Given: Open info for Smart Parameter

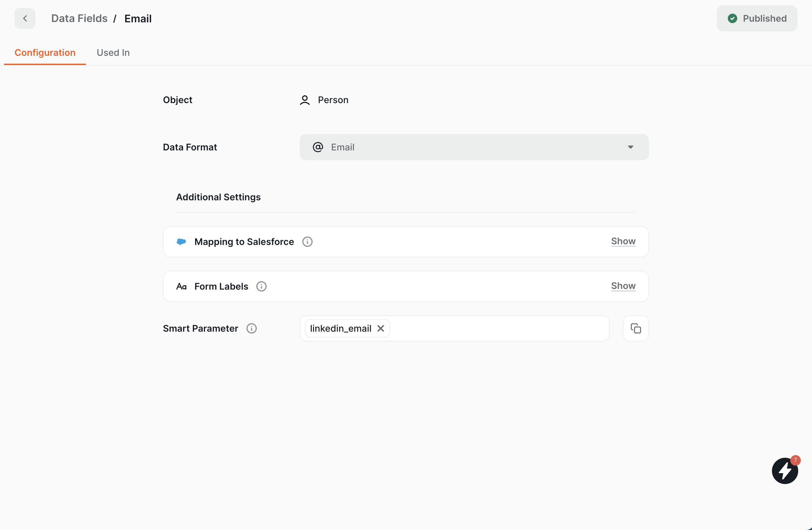Looking at the screenshot, I should [x=251, y=328].
